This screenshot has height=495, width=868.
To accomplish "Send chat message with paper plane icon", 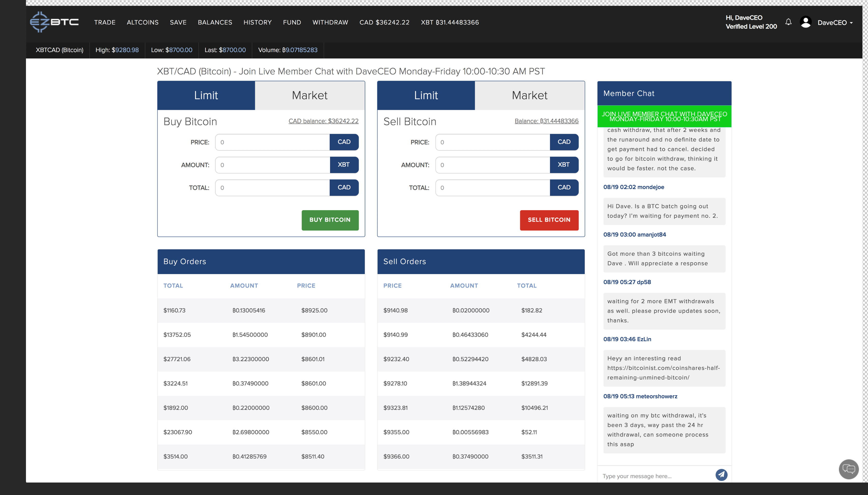I will pyautogui.click(x=721, y=475).
